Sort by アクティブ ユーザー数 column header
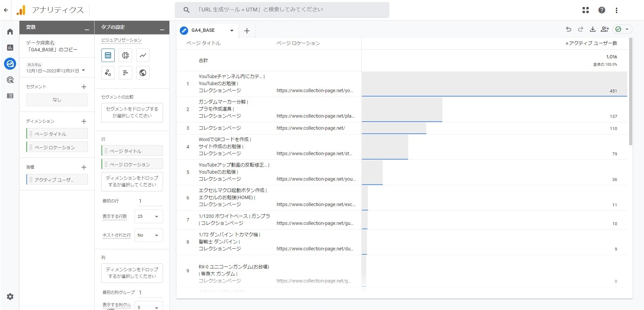Image resolution: width=644 pixels, height=310 pixels. [x=591, y=43]
